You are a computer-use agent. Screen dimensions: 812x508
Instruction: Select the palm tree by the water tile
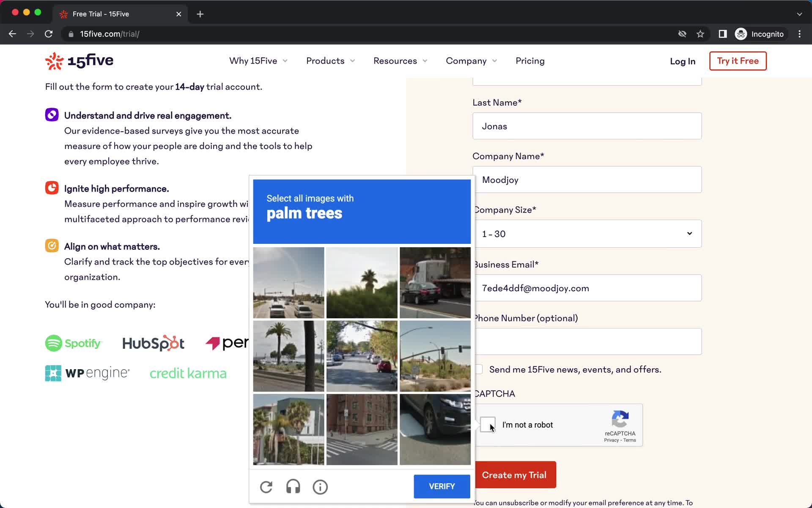tap(288, 356)
